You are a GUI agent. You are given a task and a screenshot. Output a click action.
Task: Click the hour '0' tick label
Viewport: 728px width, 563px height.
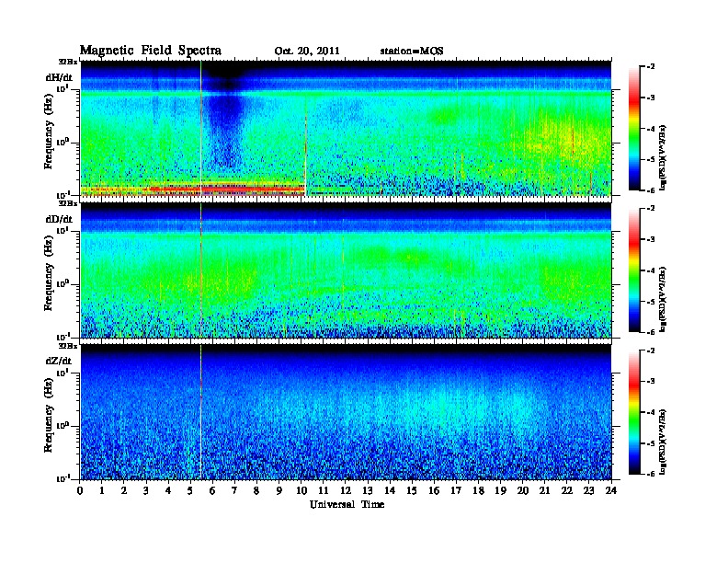pos(80,490)
